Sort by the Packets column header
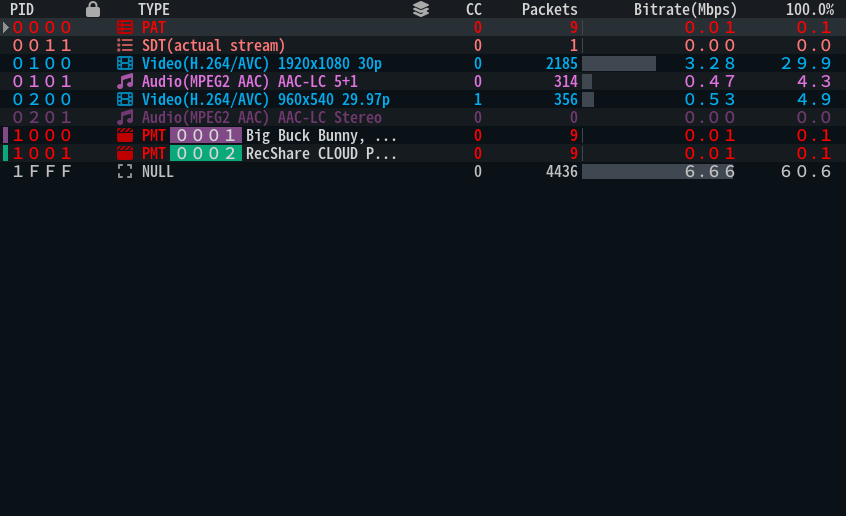The height and width of the screenshot is (516, 846). (549, 9)
